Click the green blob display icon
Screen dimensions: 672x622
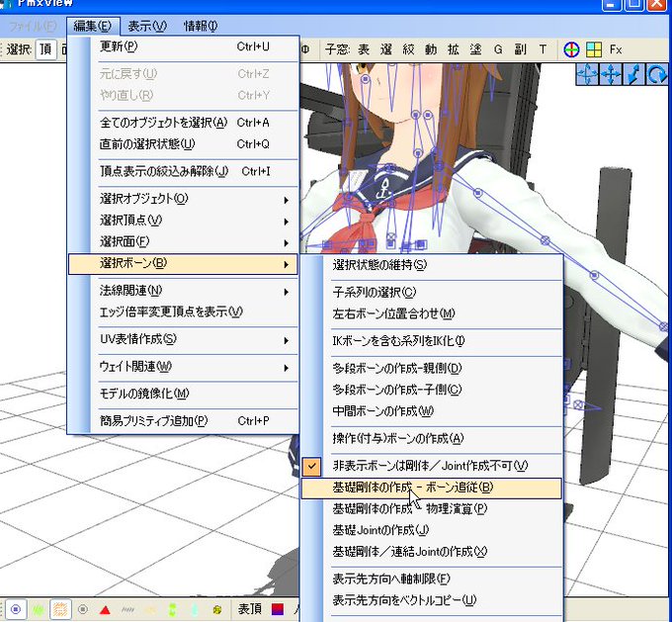point(39,609)
